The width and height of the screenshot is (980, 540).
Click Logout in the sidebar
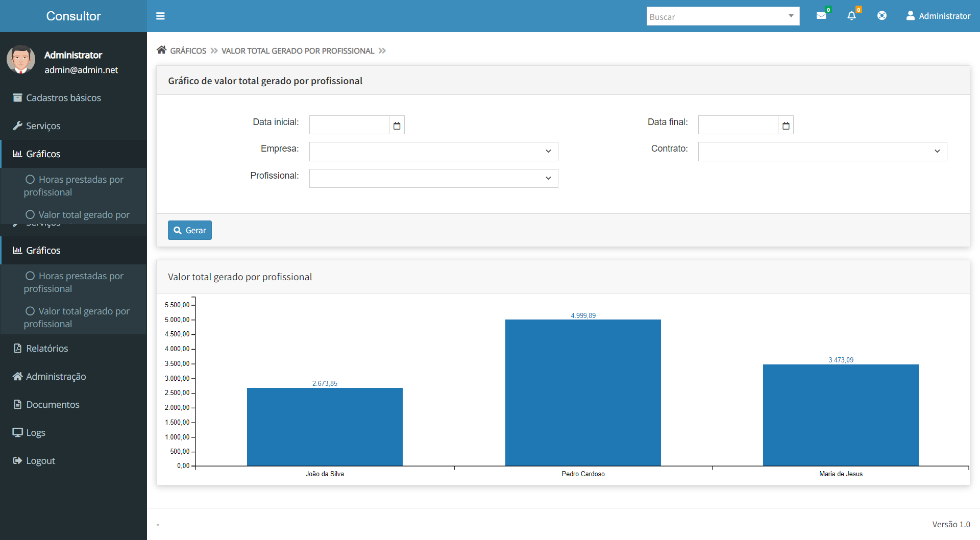click(x=73, y=460)
